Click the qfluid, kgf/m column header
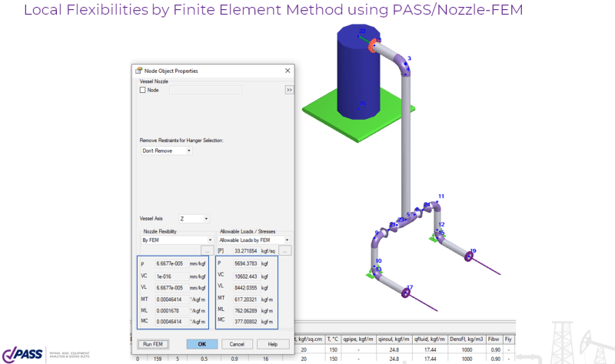The height and width of the screenshot is (364, 615). point(430,339)
